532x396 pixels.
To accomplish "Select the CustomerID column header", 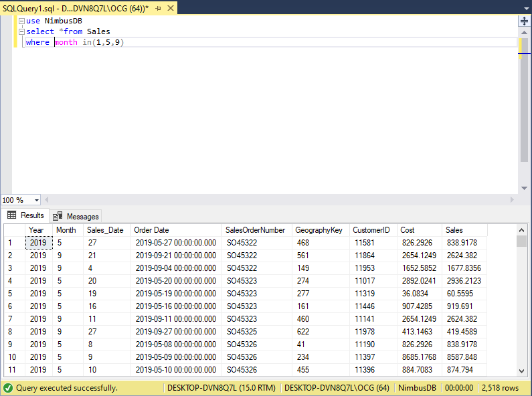I will [373, 230].
